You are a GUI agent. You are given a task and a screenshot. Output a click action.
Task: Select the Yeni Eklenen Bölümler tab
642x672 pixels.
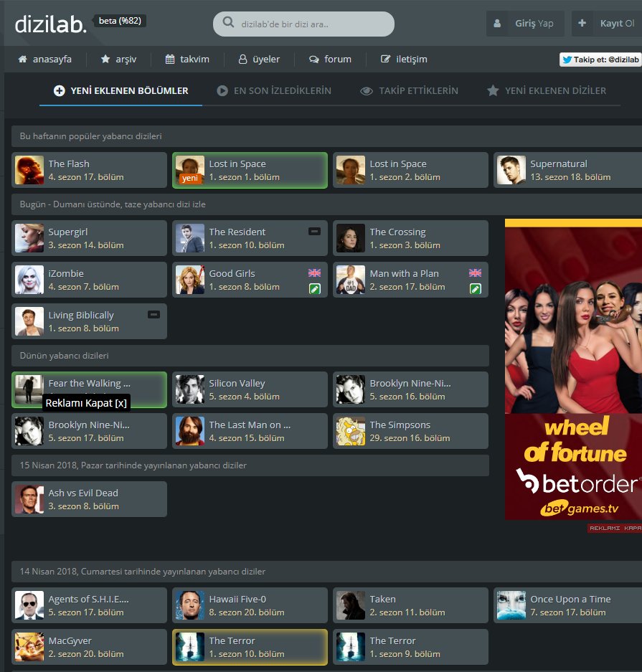[x=121, y=91]
